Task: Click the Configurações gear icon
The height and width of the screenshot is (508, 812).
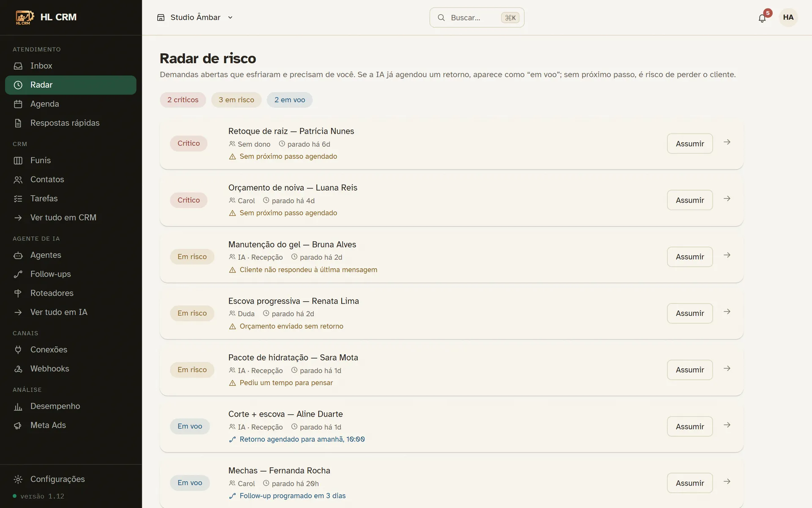Action: tap(18, 479)
